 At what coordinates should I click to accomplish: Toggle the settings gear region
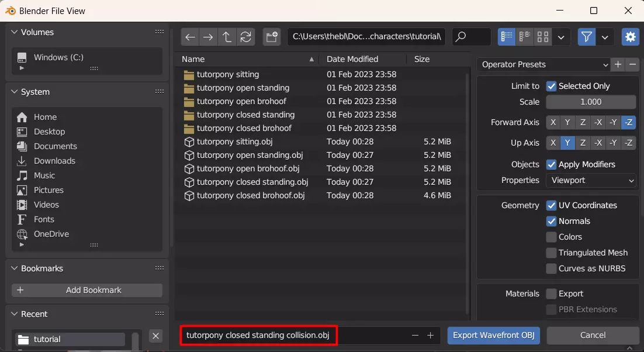coord(630,37)
